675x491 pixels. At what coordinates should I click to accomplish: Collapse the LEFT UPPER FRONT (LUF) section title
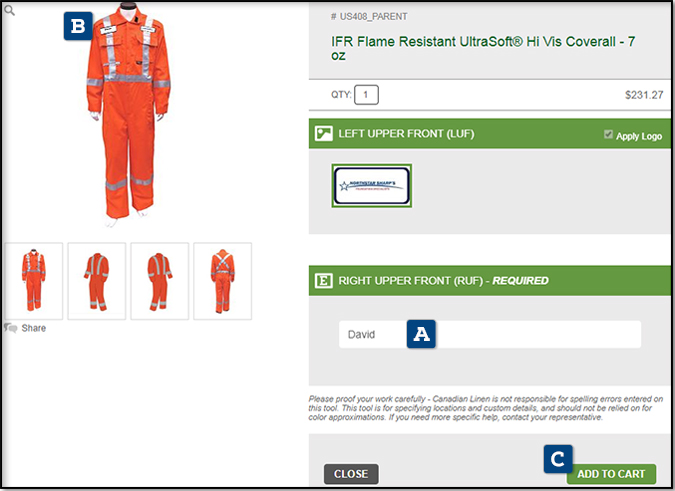pos(406,134)
